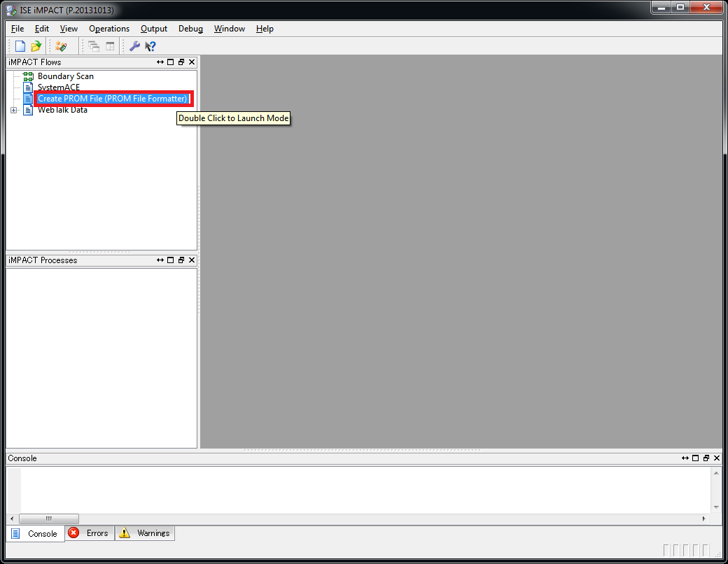This screenshot has height=564, width=728.
Task: Maximize the Console panel
Action: click(696, 458)
